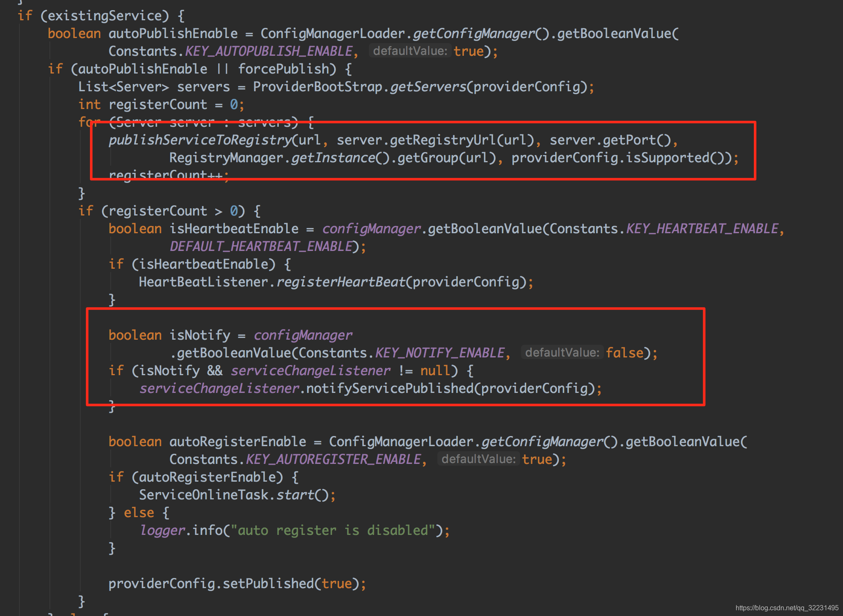Click registerHeartBeat method call

tap(341, 282)
